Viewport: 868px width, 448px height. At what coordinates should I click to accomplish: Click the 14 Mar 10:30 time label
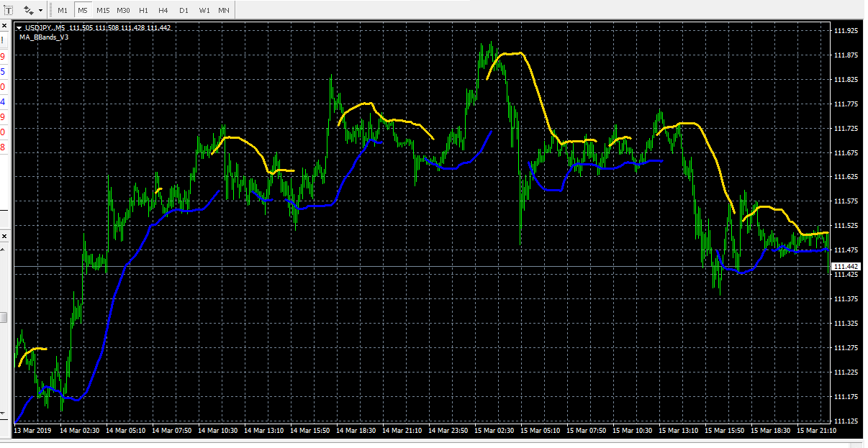coord(218,430)
